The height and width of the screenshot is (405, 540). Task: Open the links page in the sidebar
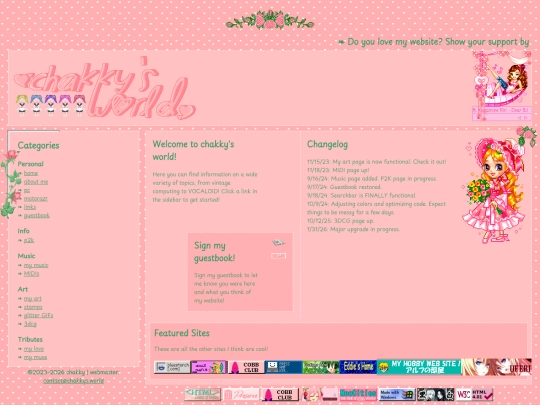point(30,207)
